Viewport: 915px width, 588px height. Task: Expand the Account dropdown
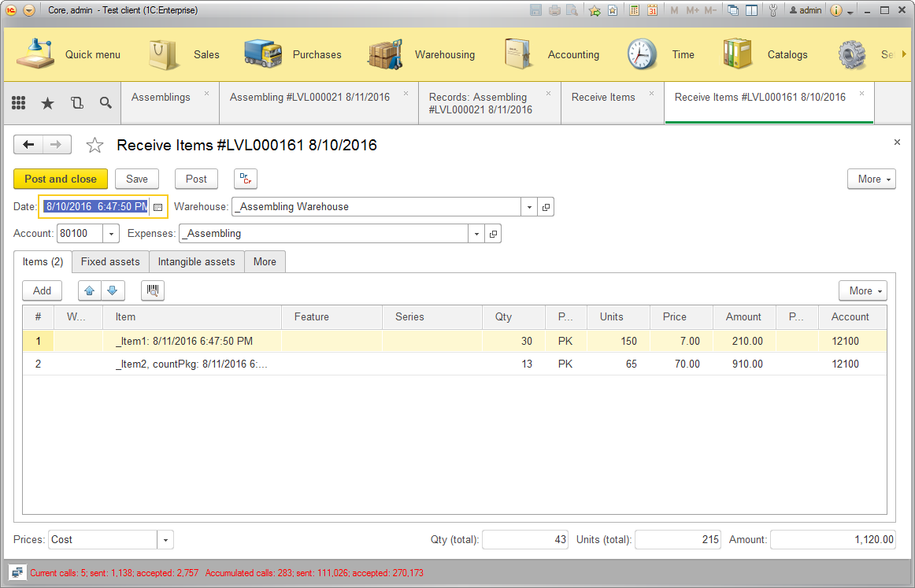pyautogui.click(x=111, y=234)
